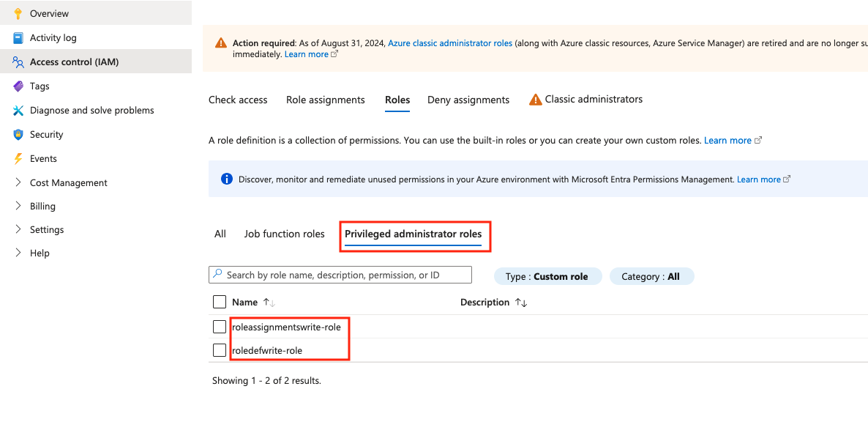Image resolution: width=868 pixels, height=441 pixels.
Task: Sort roles by the Name column arrows
Action: pos(269,303)
